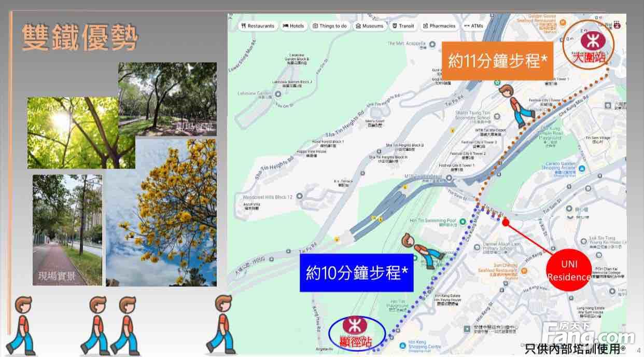
Task: Click the Transit filter chip
Action: point(403,26)
